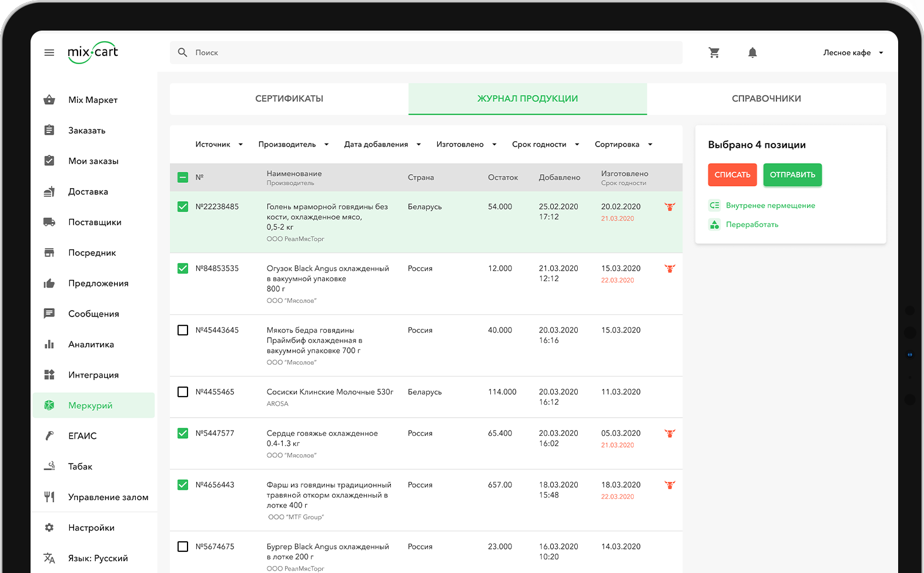Switch to the СЕРТИФИКАТЫ tab
The image size is (924, 573).
pos(289,99)
